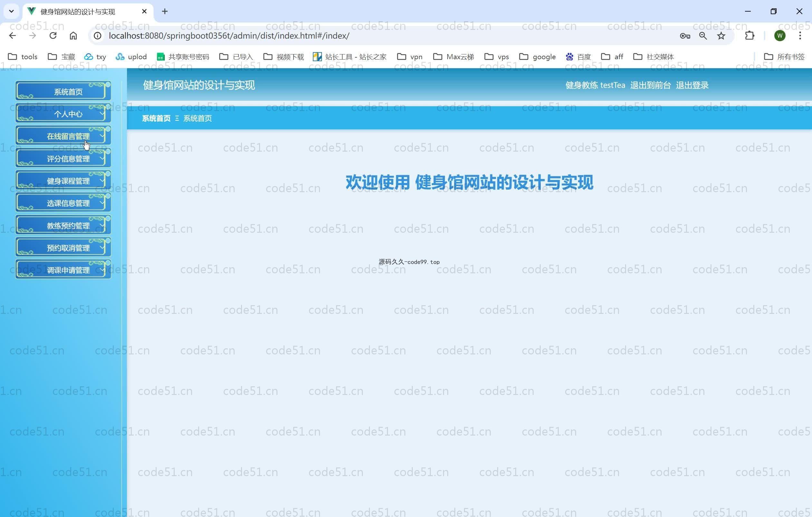This screenshot has height=517, width=812.
Task: Expand the 评分信息管理 sidebar menu
Action: coord(63,158)
